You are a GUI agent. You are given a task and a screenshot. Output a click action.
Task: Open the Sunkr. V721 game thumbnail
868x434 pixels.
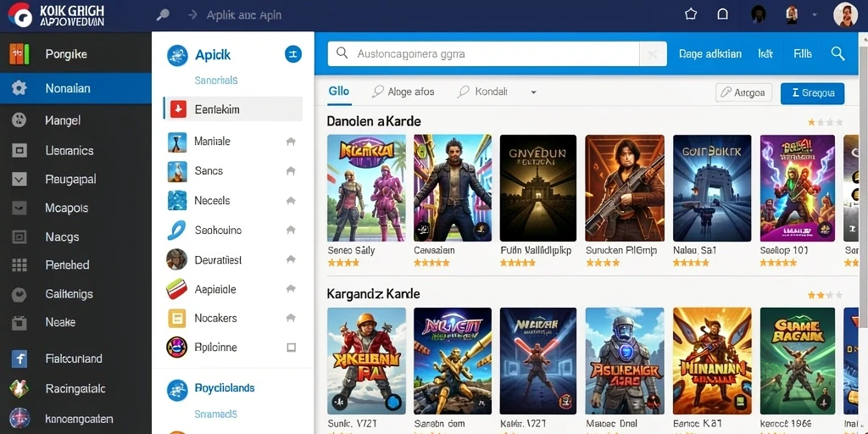366,361
